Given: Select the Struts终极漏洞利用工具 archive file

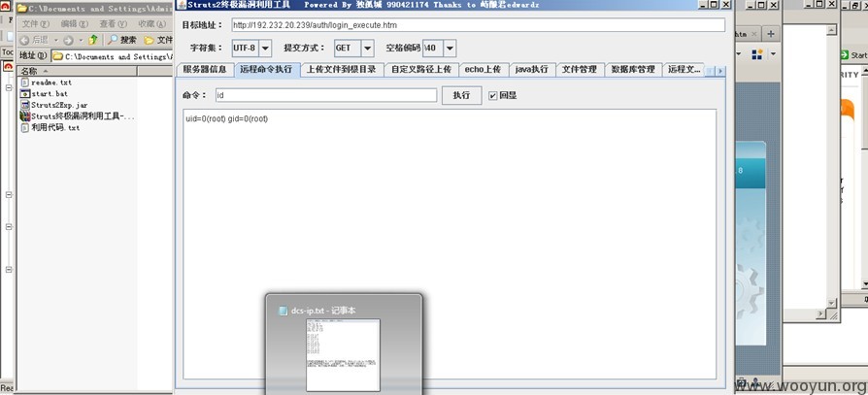Looking at the screenshot, I should pos(77,116).
